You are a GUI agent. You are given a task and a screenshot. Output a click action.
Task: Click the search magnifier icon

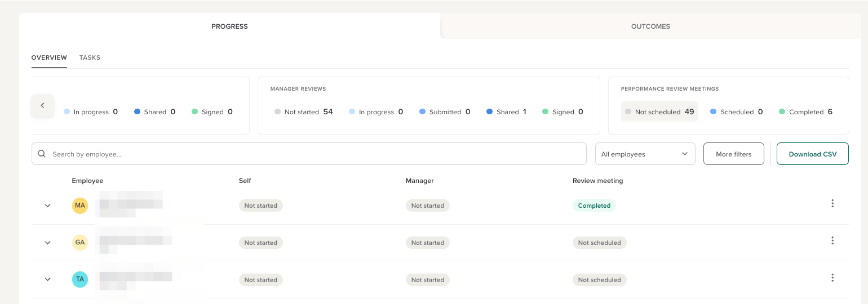[42, 154]
